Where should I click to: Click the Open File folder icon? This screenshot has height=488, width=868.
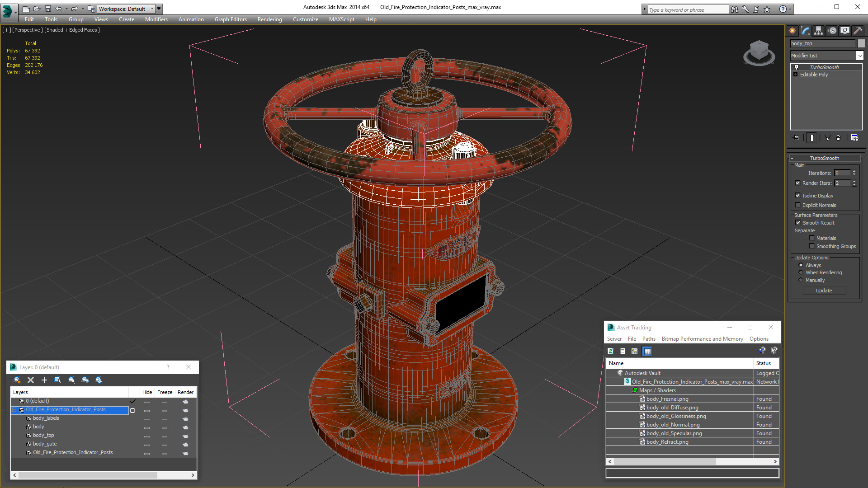[37, 9]
